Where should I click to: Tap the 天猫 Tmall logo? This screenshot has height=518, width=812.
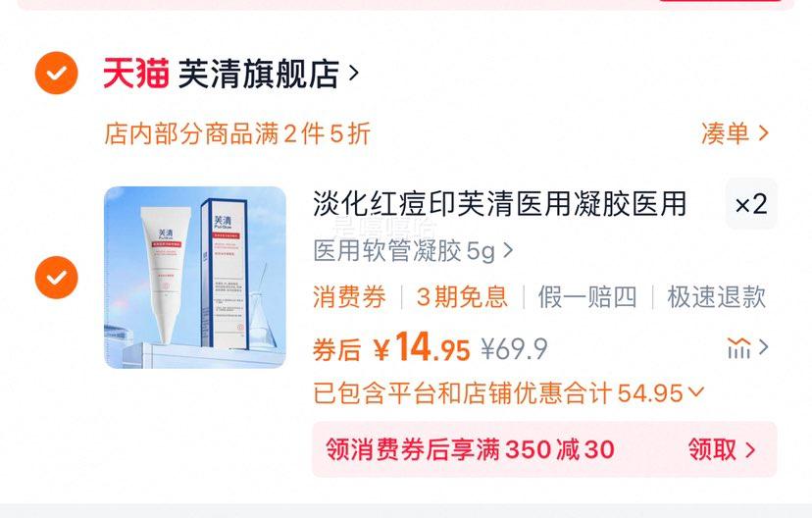(x=135, y=74)
